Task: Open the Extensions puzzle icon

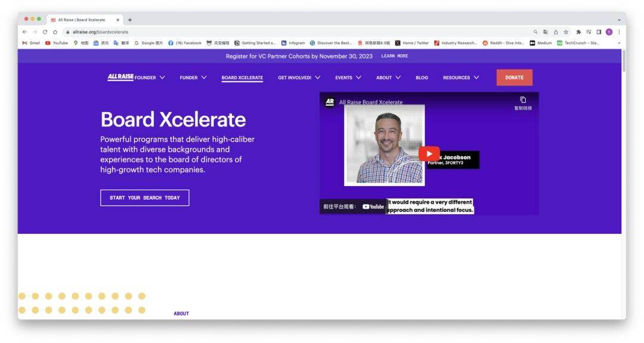Action: pyautogui.click(x=578, y=32)
